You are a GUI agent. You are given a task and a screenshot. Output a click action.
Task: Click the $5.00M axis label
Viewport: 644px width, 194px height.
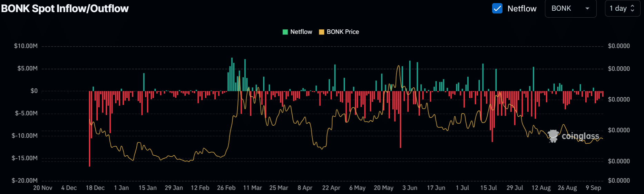28,68
